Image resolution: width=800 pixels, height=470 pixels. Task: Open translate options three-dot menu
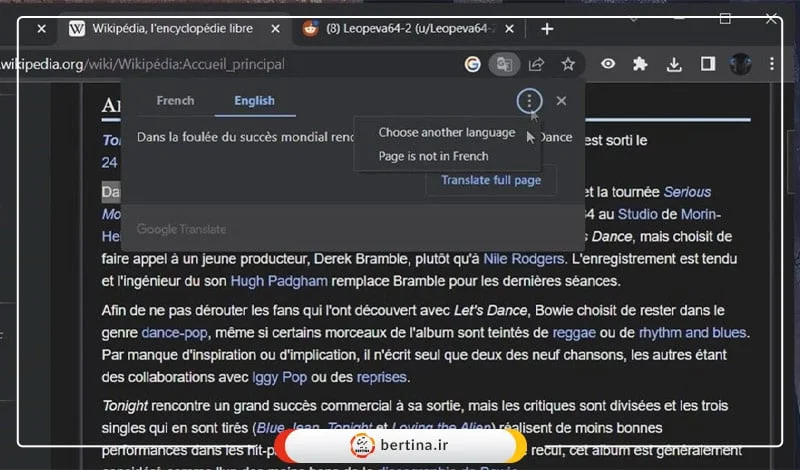528,101
